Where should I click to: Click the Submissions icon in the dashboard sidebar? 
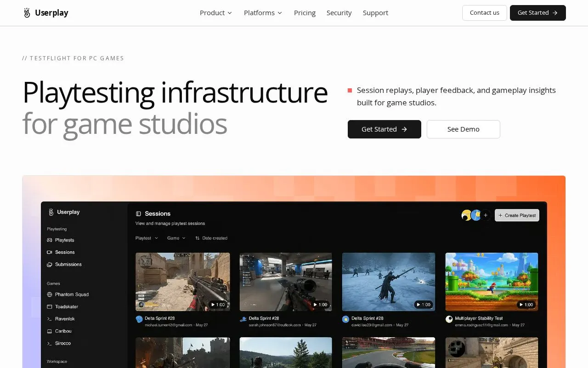50,264
